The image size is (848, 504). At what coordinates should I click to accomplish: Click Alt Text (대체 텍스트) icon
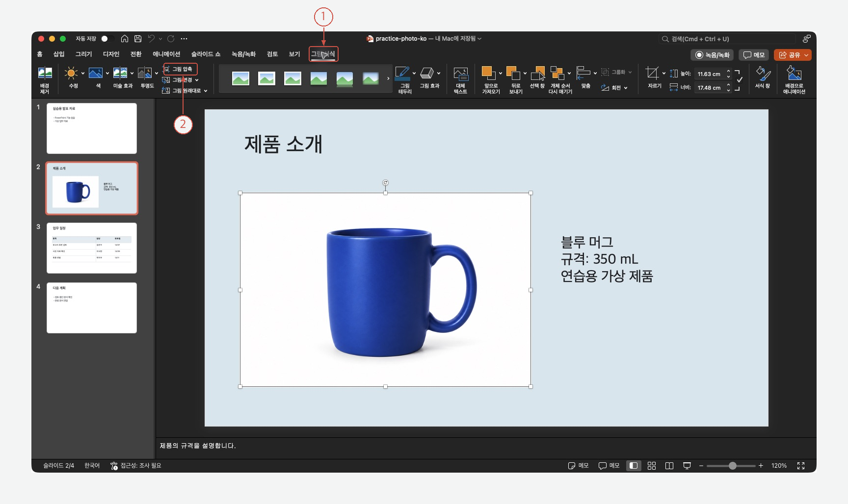coord(460,74)
